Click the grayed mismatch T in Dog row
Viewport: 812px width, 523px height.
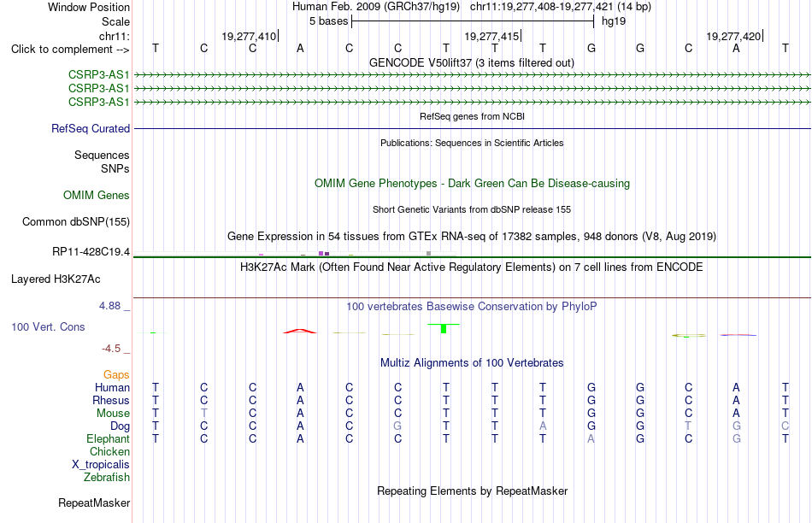click(x=688, y=426)
